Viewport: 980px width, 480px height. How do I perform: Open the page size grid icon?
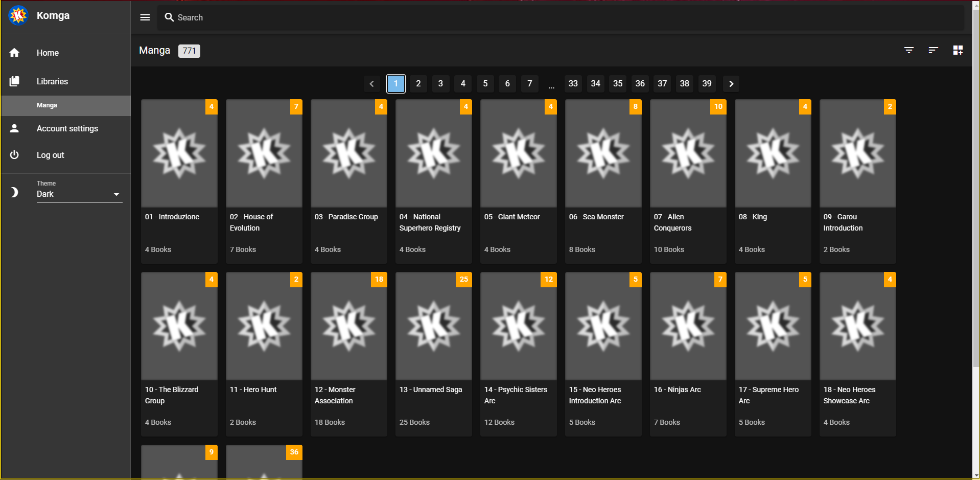click(958, 50)
